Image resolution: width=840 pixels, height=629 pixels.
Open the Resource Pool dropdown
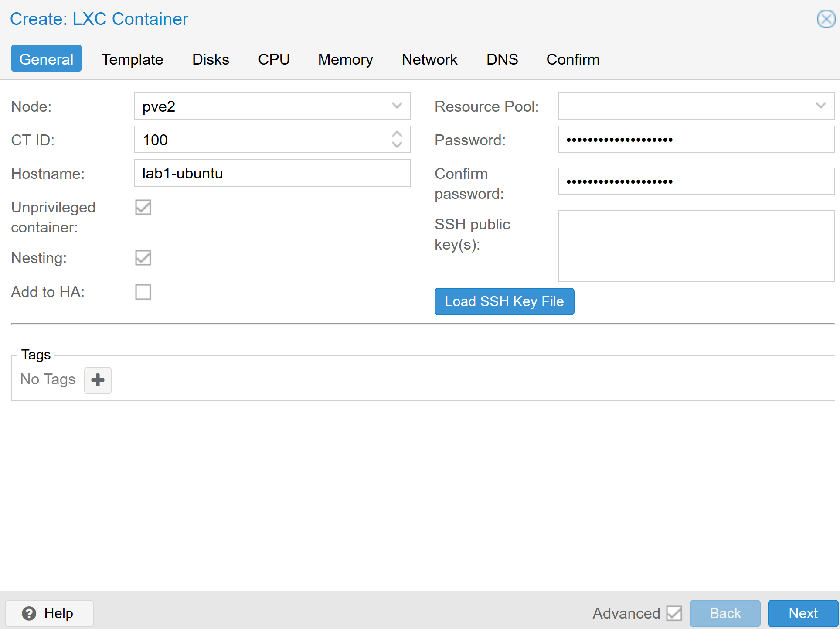coord(820,106)
